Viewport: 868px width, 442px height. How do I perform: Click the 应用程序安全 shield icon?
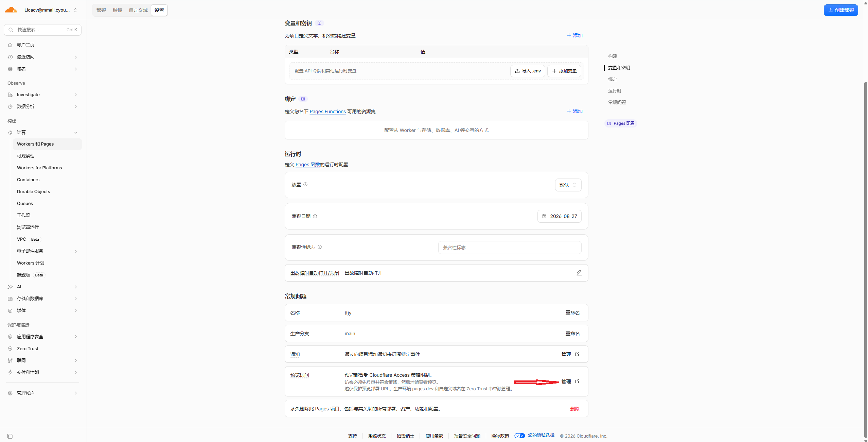click(x=10, y=337)
